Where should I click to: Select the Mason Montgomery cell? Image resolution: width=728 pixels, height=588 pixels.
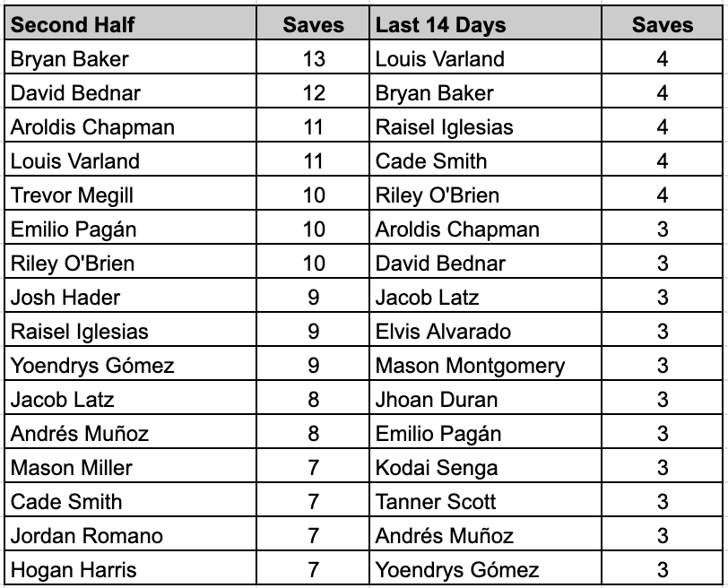pyautogui.click(x=485, y=363)
